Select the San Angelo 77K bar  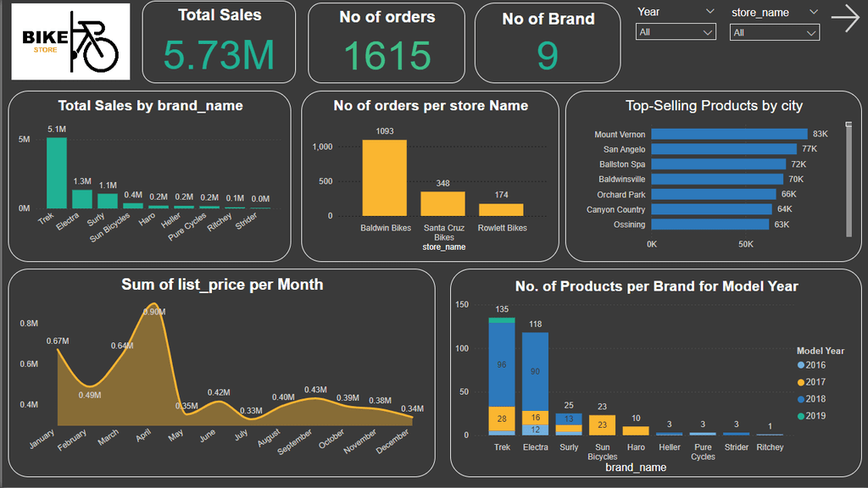pyautogui.click(x=724, y=149)
